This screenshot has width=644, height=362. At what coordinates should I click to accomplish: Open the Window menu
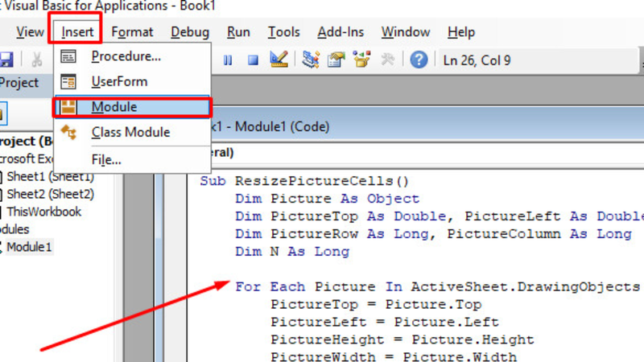406,32
